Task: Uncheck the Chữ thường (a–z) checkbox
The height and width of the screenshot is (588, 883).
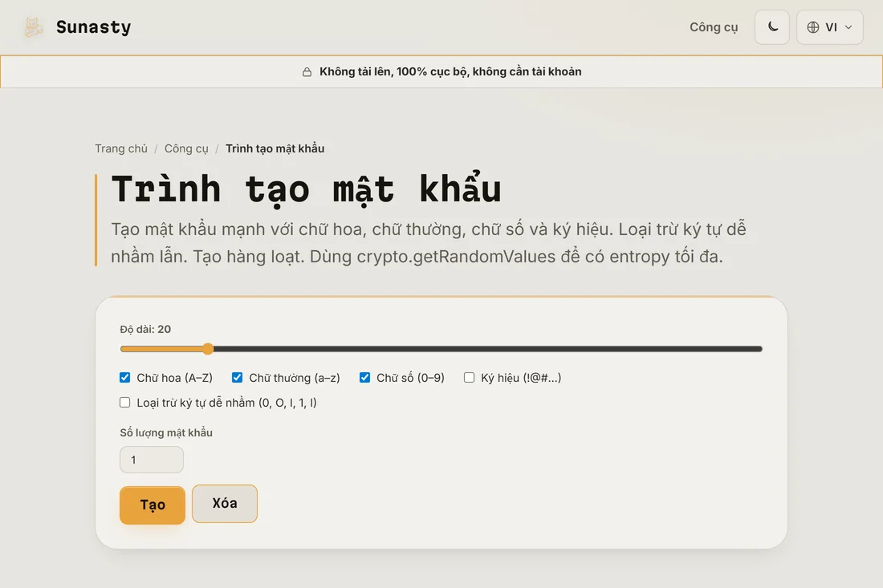Action: [x=237, y=378]
